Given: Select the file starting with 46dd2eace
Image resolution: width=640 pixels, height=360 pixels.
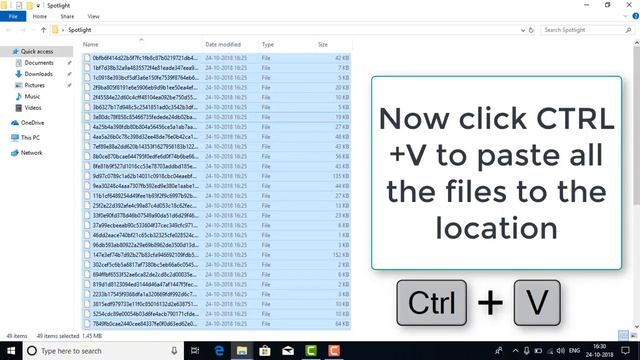Looking at the screenshot, I should coord(216,235).
